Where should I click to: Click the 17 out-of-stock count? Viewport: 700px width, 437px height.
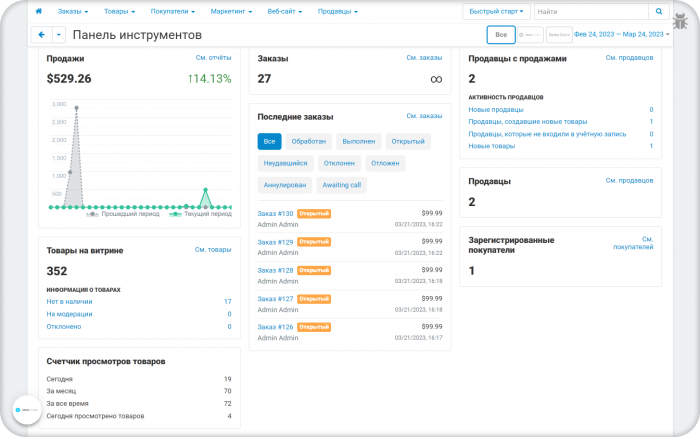pos(228,302)
